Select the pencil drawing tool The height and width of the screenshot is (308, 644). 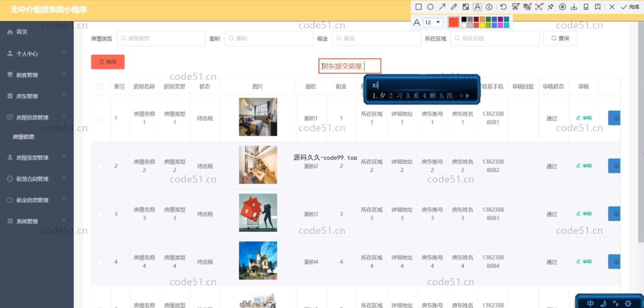click(x=454, y=7)
